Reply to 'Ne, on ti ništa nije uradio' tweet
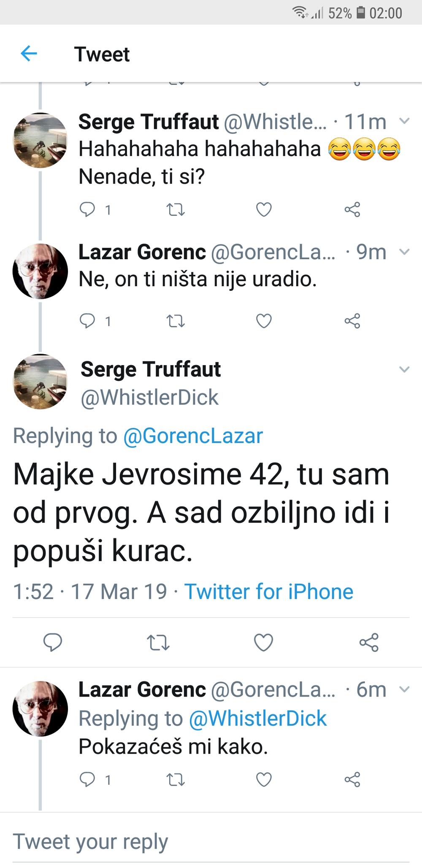 coord(88,321)
